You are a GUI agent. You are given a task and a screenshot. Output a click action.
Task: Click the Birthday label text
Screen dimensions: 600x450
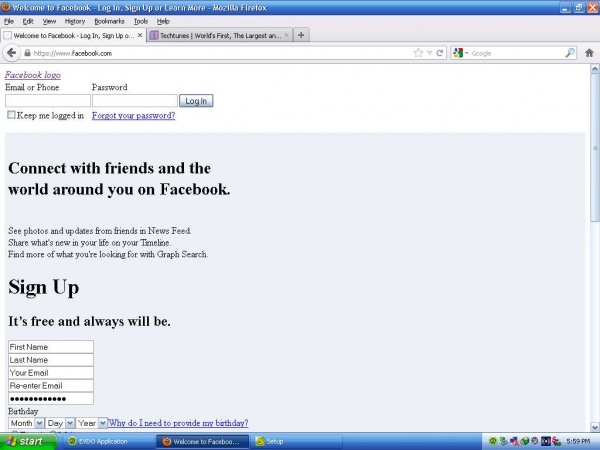pos(23,411)
